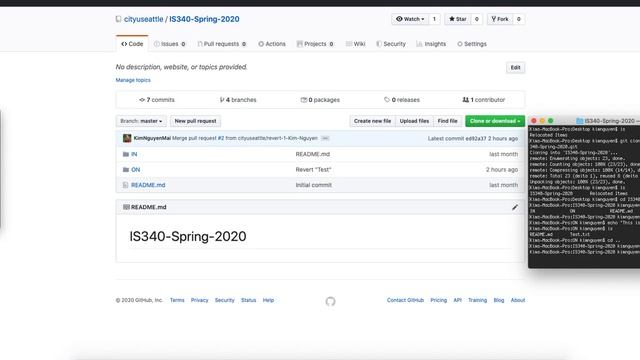Open the Contact GitHub link
The image size is (640, 360).
pos(405,300)
